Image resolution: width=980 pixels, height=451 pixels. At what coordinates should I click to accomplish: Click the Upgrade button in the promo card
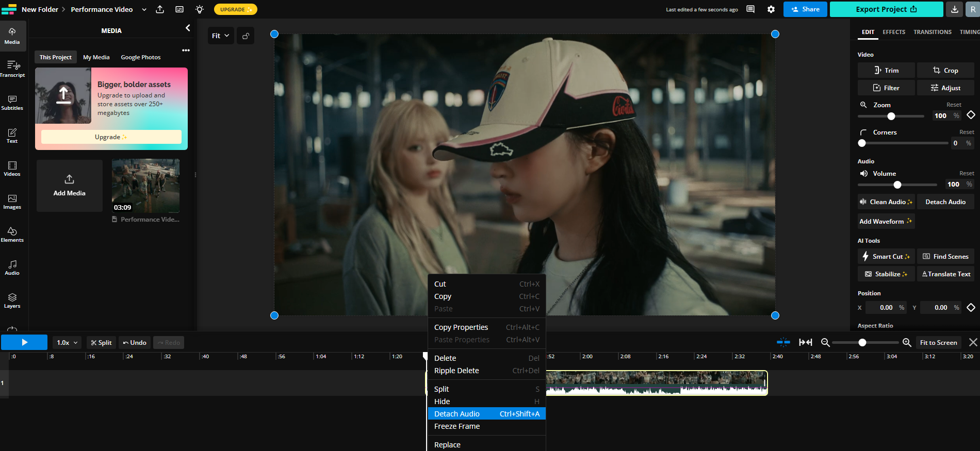pos(111,137)
